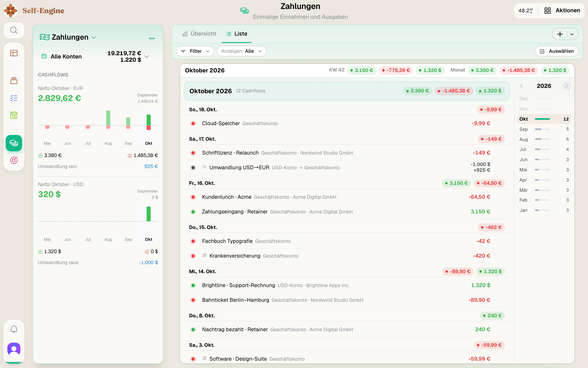Click the Aug bar in EUR cashflow chart

coord(108,120)
